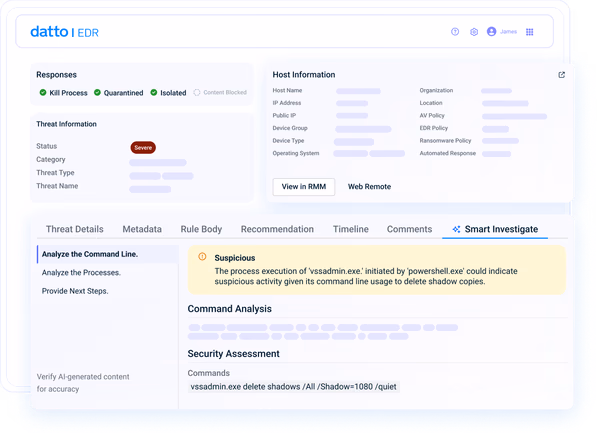
Task: Click the Isolated green check
Action: (x=154, y=92)
